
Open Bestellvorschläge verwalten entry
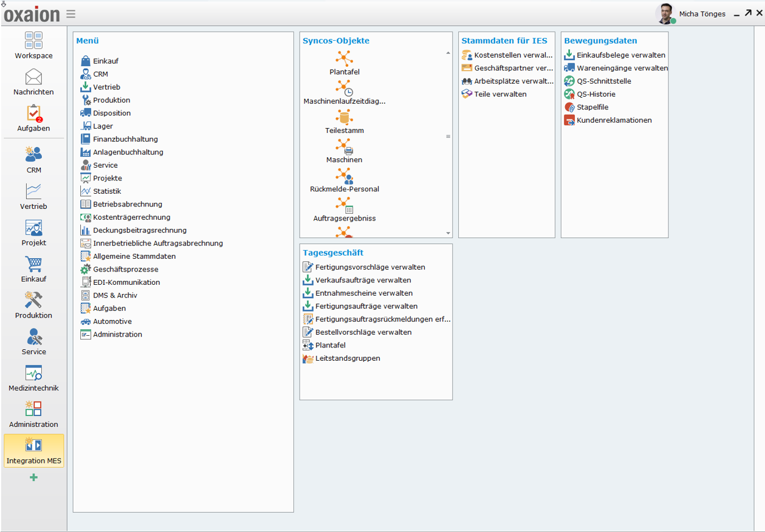pos(357,333)
